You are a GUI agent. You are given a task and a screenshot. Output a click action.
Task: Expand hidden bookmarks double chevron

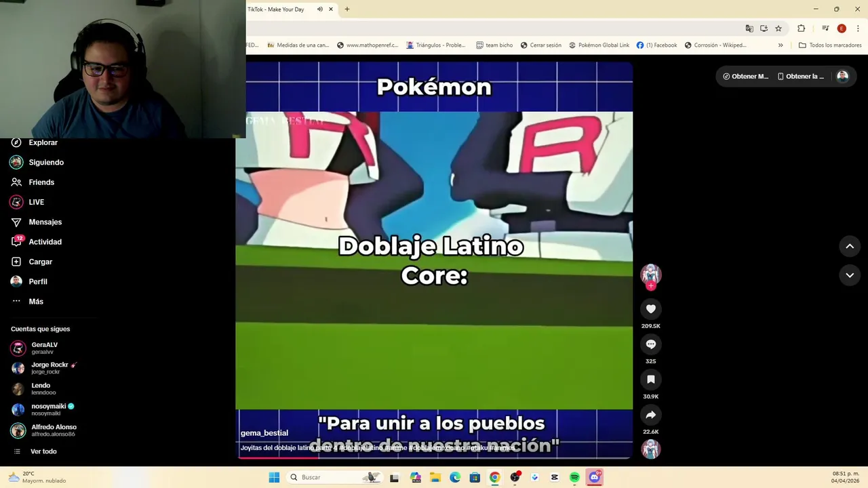coord(781,45)
